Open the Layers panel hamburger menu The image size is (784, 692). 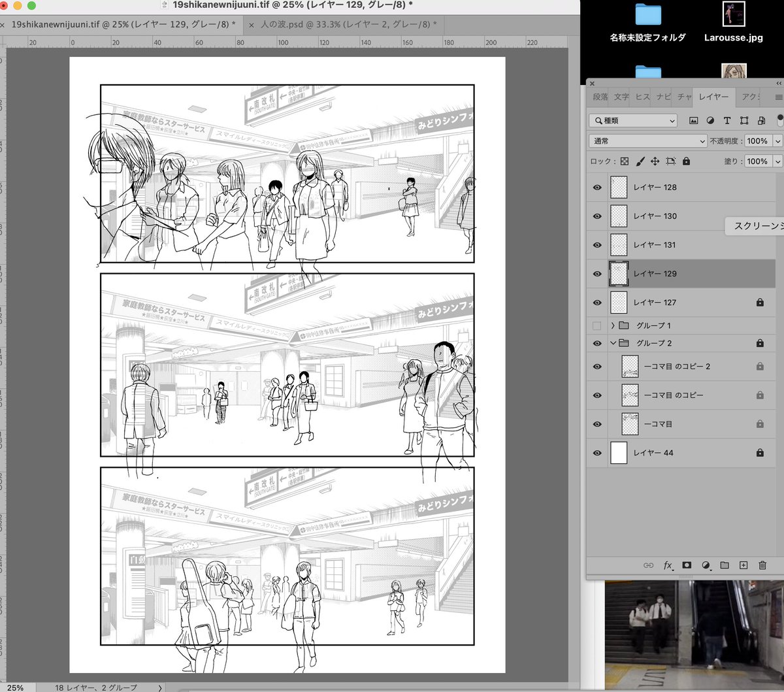779,97
